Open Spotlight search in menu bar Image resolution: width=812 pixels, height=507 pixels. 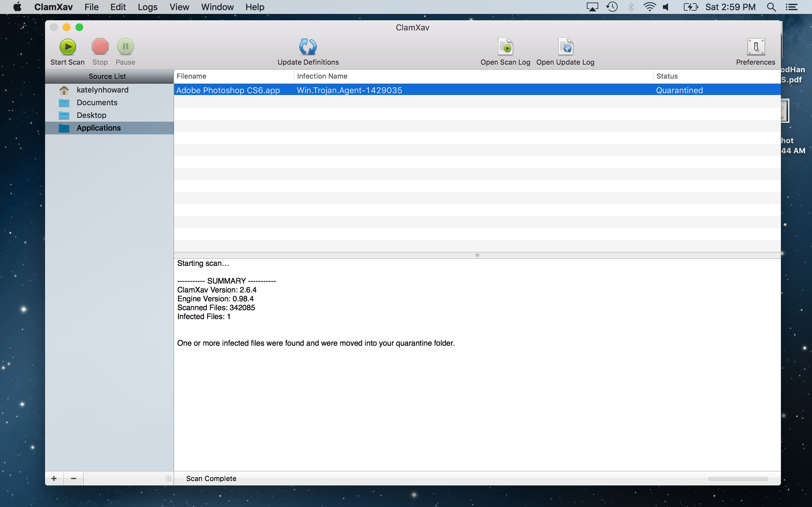pos(771,7)
